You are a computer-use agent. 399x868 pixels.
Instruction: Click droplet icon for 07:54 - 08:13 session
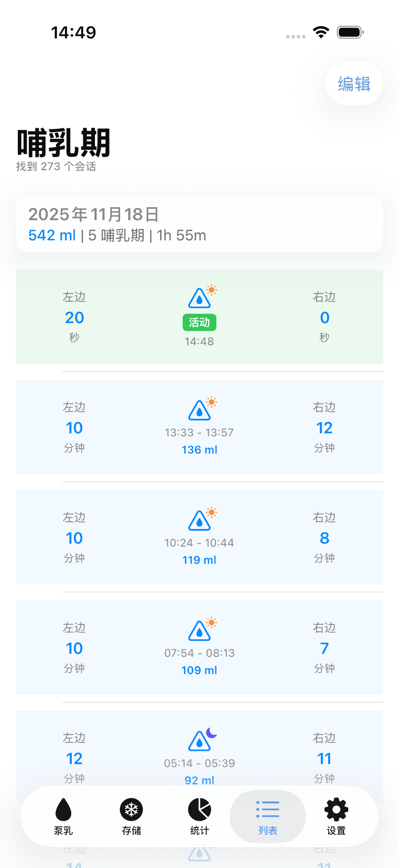click(200, 631)
